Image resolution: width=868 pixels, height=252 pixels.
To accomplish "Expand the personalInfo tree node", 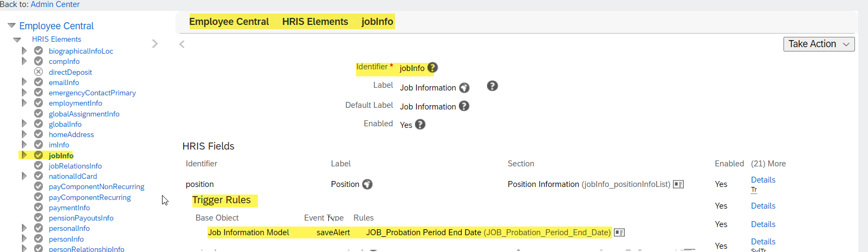I will (24, 228).
